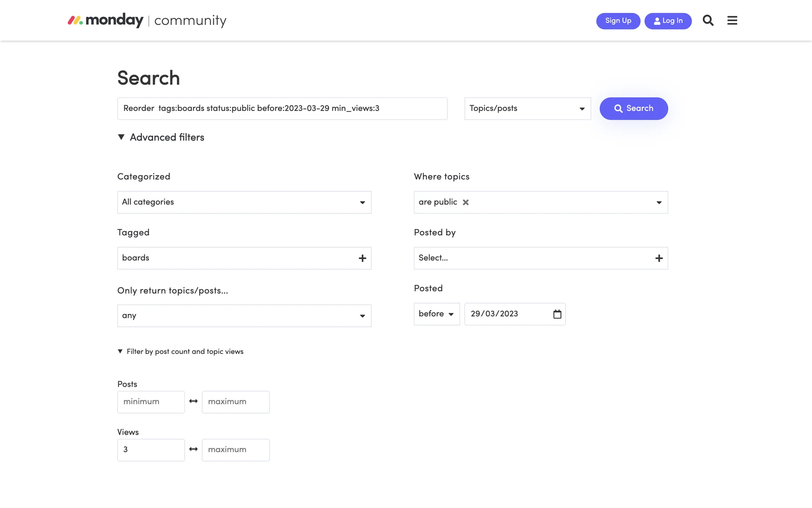Click the Log In button
The width and height of the screenshot is (812, 508).
tap(668, 21)
